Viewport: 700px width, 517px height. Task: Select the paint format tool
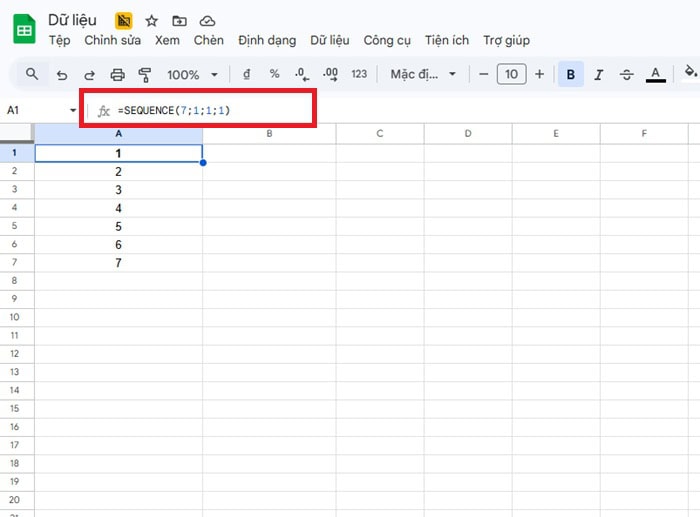(144, 74)
